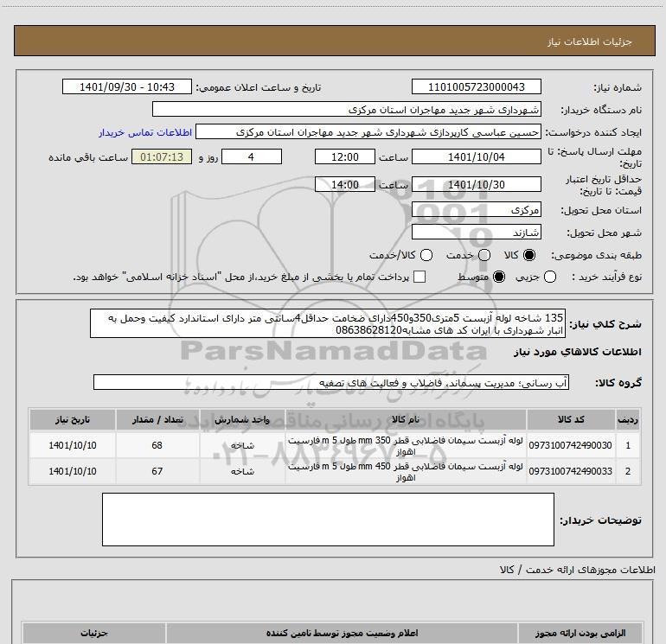Click جزئیات column header in permits table
666x644 pixels.
[94, 633]
